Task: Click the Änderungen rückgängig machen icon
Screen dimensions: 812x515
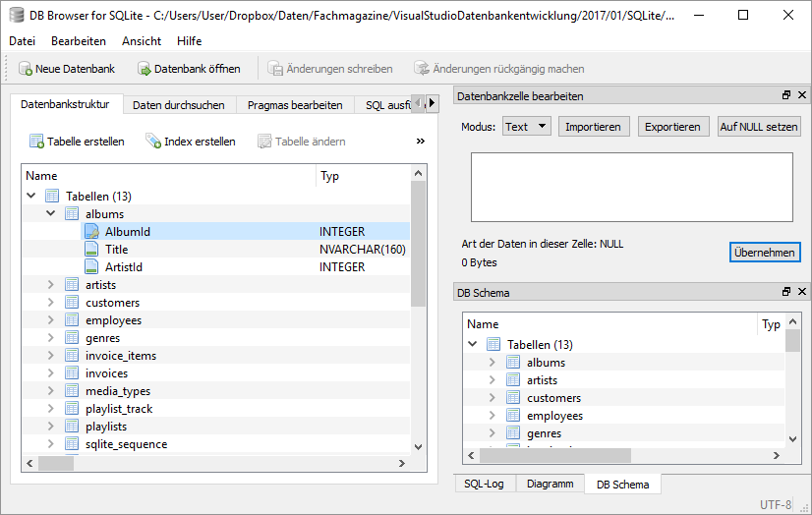Action: point(422,69)
